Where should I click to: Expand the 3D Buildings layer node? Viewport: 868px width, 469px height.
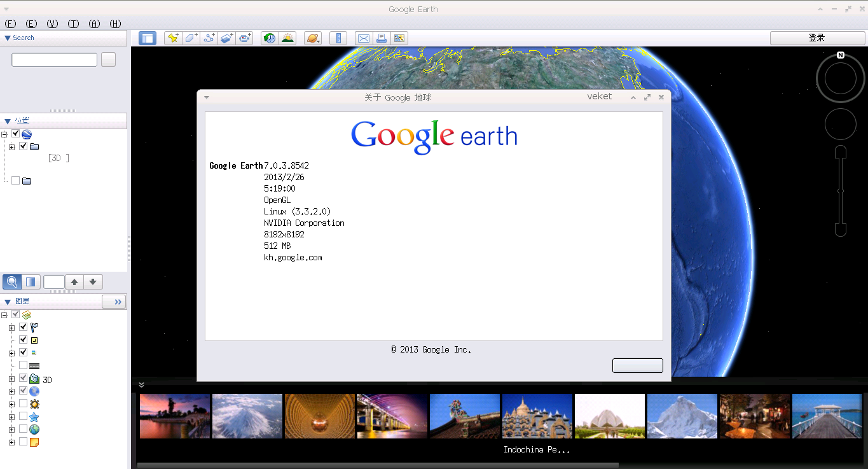click(x=12, y=379)
